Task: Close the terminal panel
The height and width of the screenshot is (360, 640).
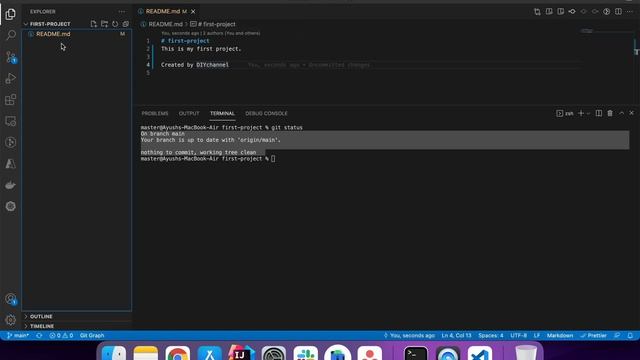Action: pos(631,113)
